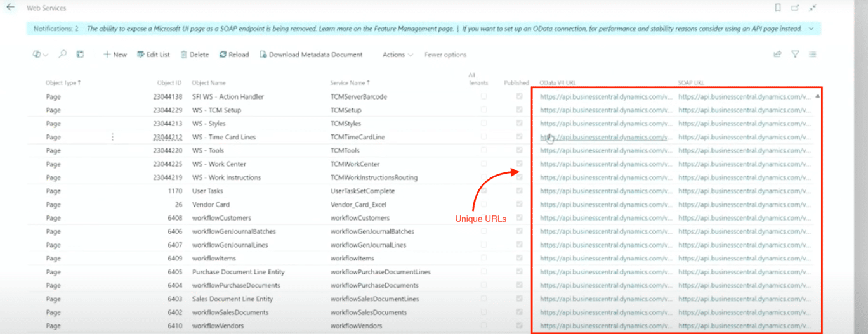Open the view selector dropdown left of search
Viewport: 868px width, 334px height.
point(41,55)
